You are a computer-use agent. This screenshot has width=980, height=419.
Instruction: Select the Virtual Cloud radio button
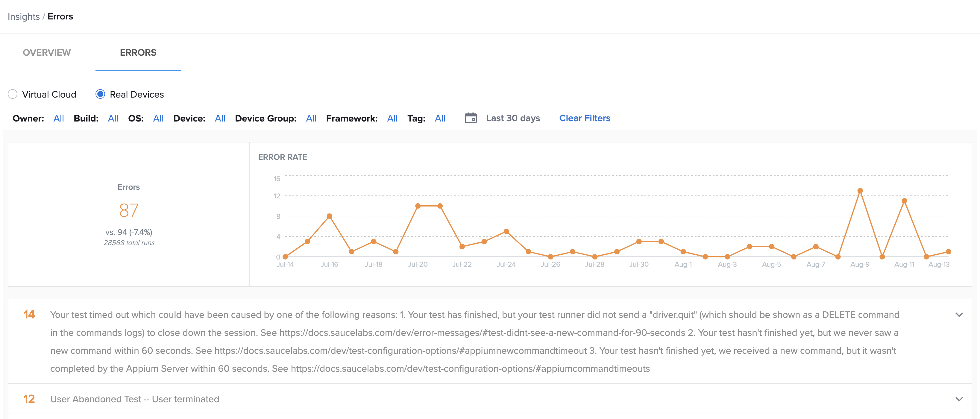(x=13, y=94)
